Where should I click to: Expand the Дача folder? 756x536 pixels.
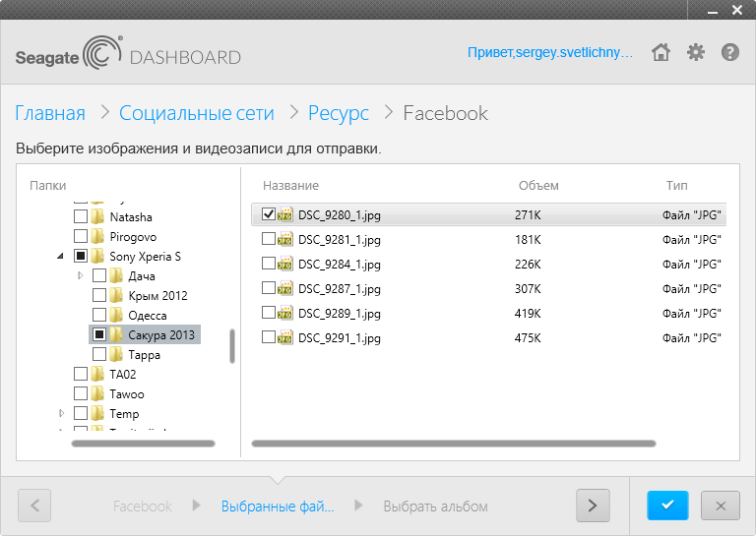point(80,275)
